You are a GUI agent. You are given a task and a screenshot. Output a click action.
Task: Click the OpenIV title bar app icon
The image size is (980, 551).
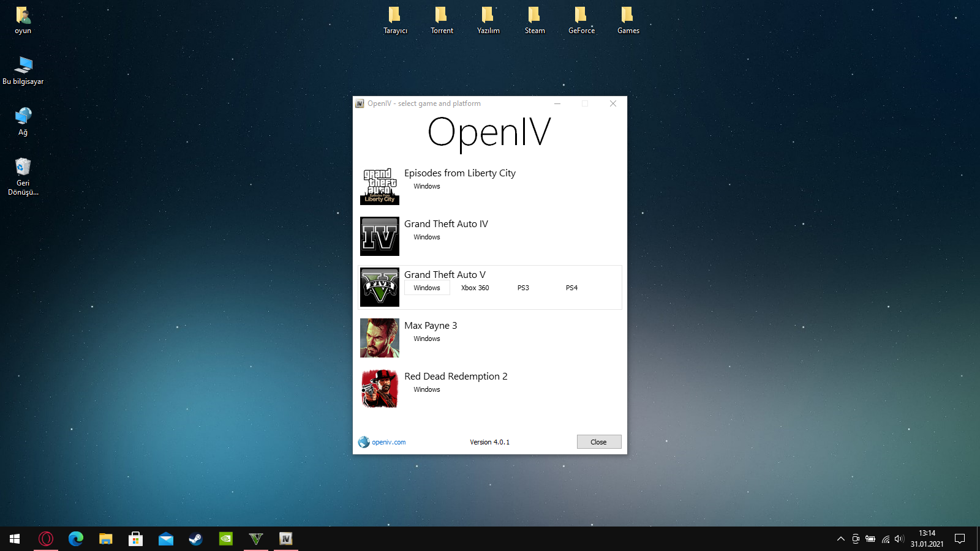pyautogui.click(x=360, y=103)
